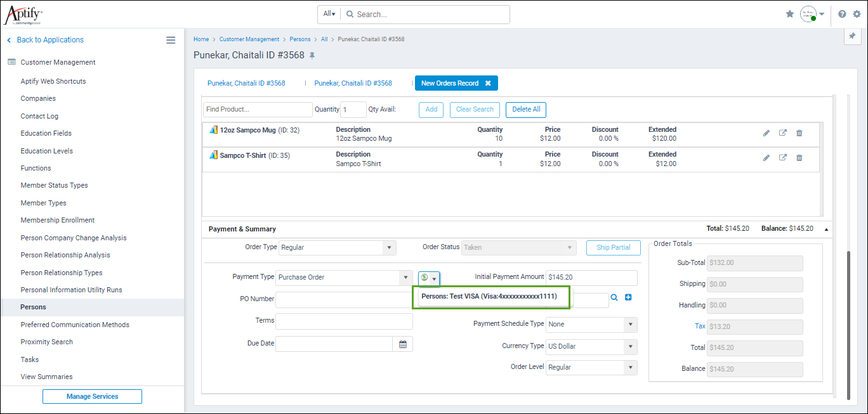Screen dimensions: 868x414
Task: Click the pin button at top right
Action: (x=852, y=37)
